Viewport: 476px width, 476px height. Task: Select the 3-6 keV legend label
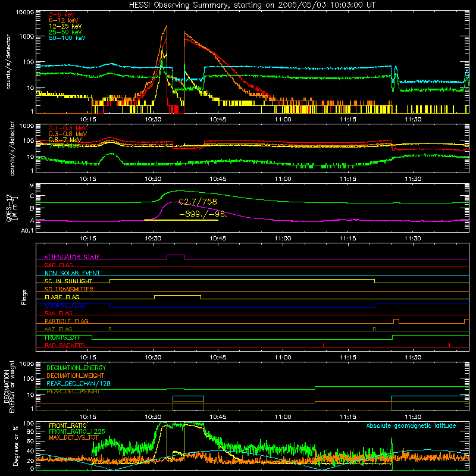coord(62,14)
